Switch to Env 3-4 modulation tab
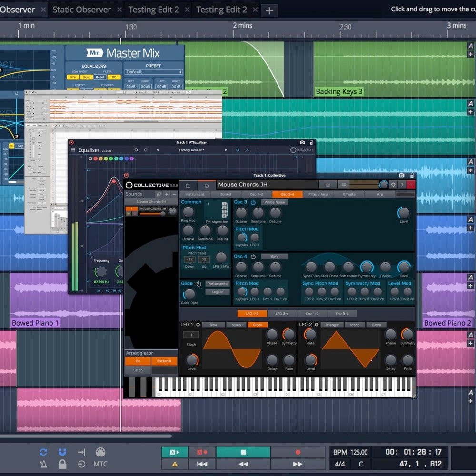The height and width of the screenshot is (476, 476). click(342, 314)
